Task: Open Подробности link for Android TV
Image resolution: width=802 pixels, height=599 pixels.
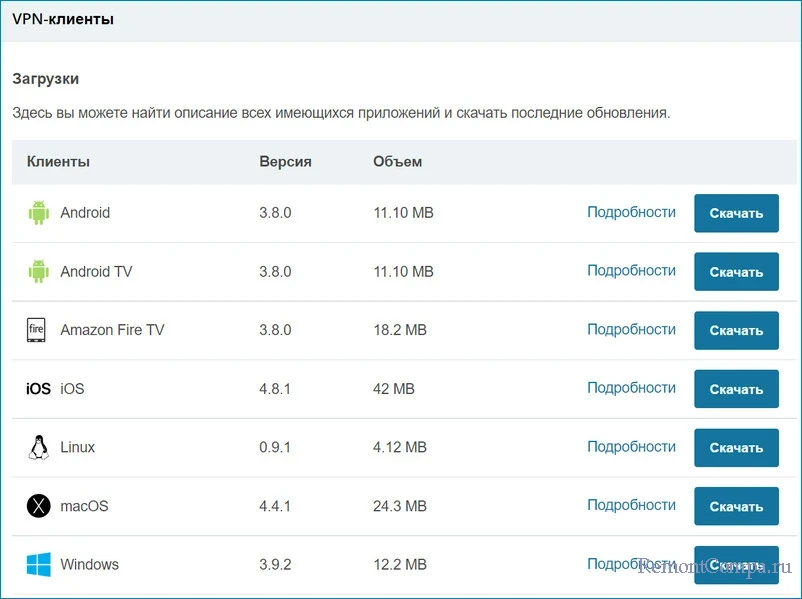Action: (x=631, y=271)
